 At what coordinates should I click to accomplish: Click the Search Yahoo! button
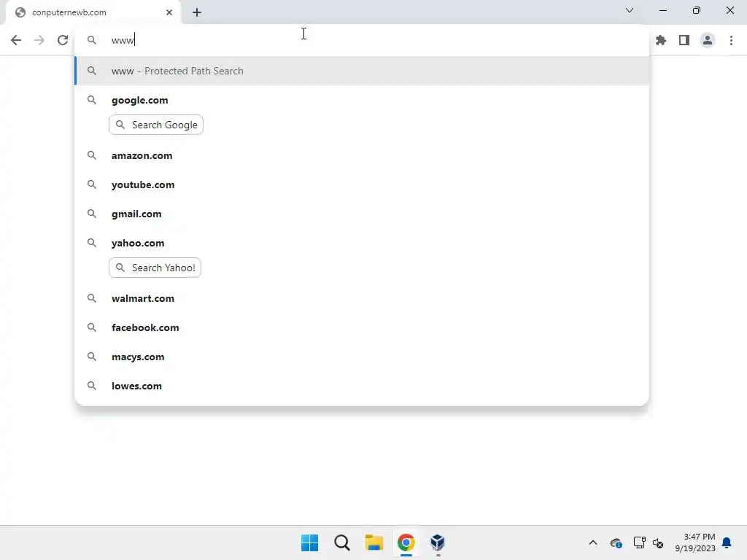[x=155, y=268]
